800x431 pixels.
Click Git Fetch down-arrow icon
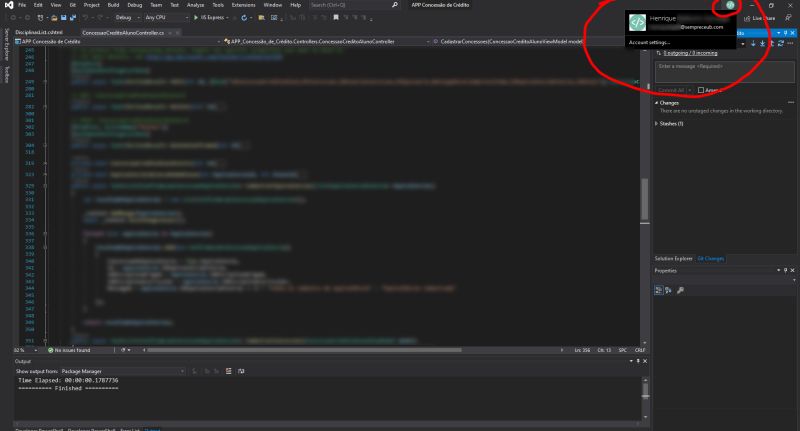point(753,43)
